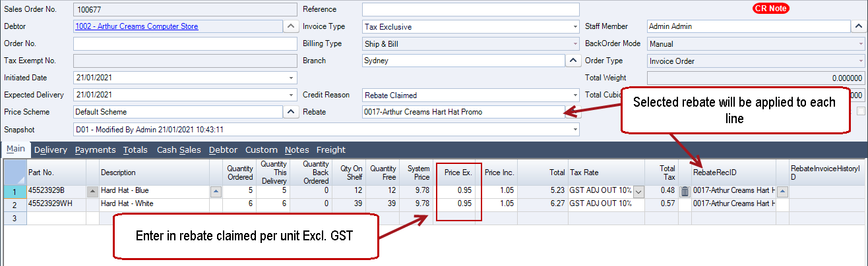Click the Hard Hat - White description cell
Screen dimensions: 868x266
(x=154, y=204)
